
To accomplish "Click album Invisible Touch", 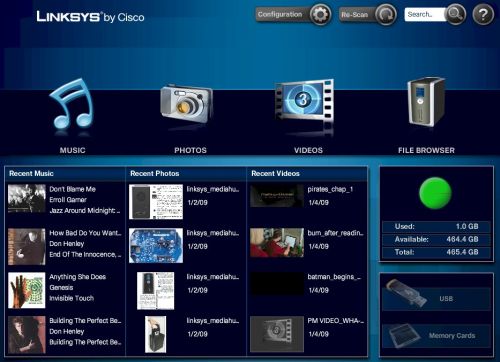I will click(72, 298).
